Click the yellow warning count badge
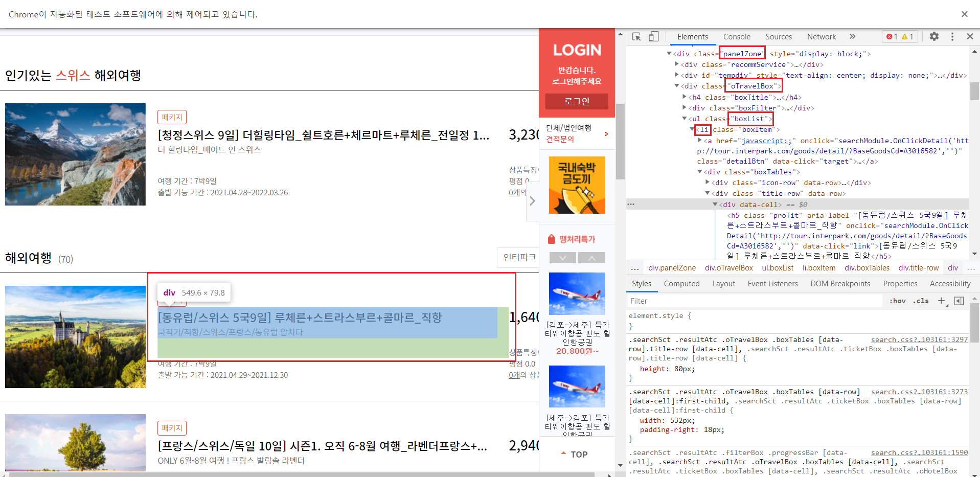Viewport: 980px width, 477px height. point(907,37)
